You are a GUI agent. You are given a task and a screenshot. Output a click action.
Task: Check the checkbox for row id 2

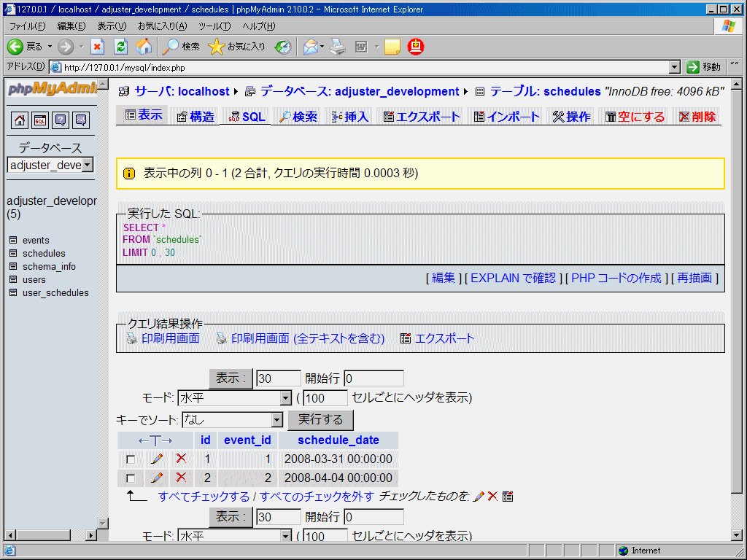[x=132, y=478]
